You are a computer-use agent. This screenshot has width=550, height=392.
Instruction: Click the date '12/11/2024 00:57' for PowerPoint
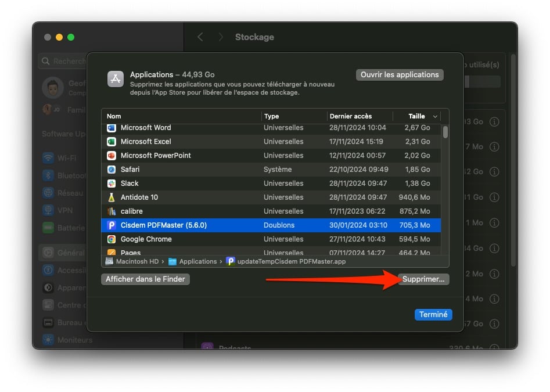click(x=357, y=155)
